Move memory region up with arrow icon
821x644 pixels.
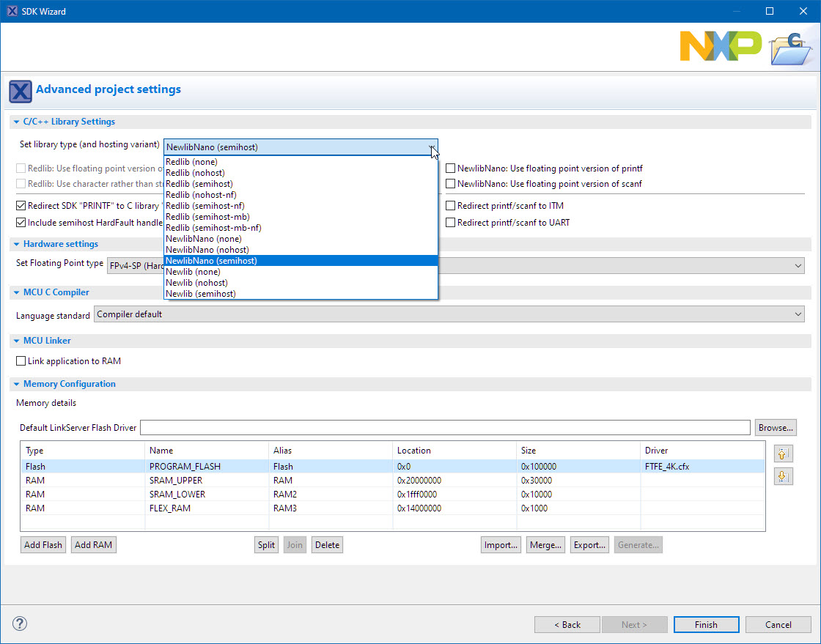tap(783, 453)
